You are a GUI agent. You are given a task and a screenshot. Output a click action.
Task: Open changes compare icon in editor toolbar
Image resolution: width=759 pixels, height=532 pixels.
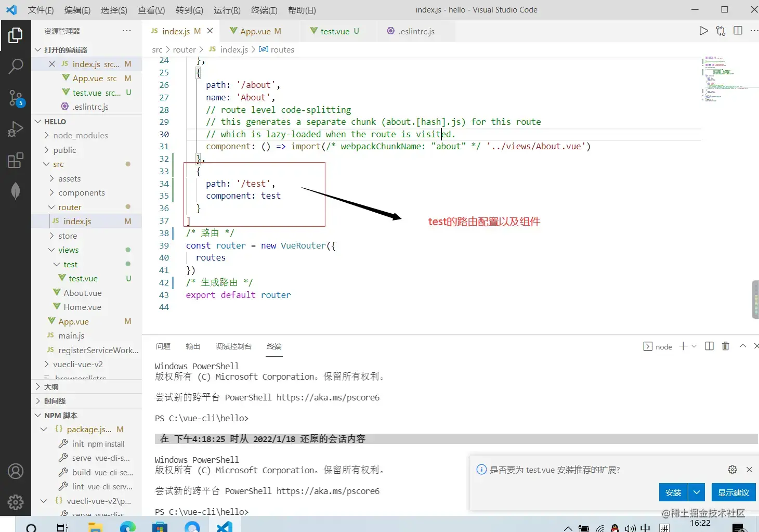click(721, 31)
